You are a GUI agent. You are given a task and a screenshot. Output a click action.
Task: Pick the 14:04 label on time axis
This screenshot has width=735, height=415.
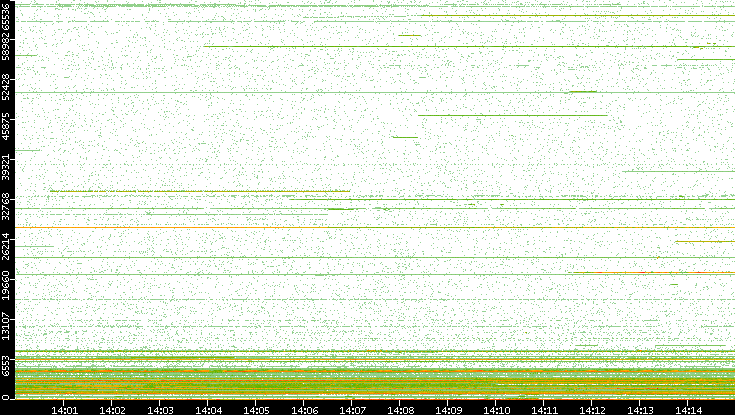coord(208,411)
